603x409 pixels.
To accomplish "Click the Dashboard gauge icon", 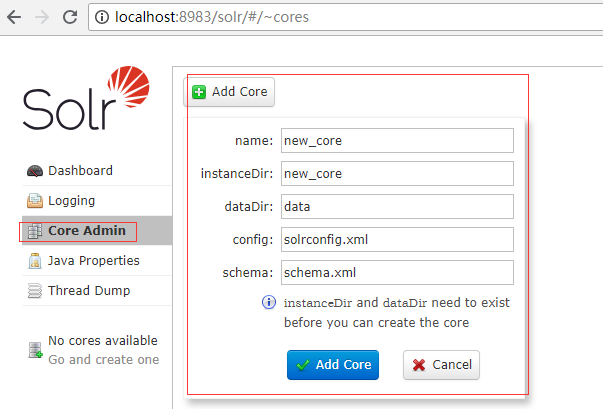I will pyautogui.click(x=35, y=171).
